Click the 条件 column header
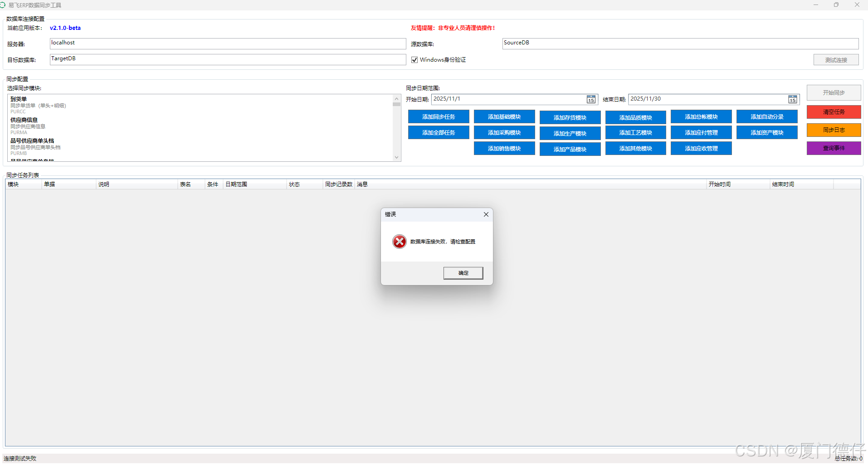 (x=214, y=184)
